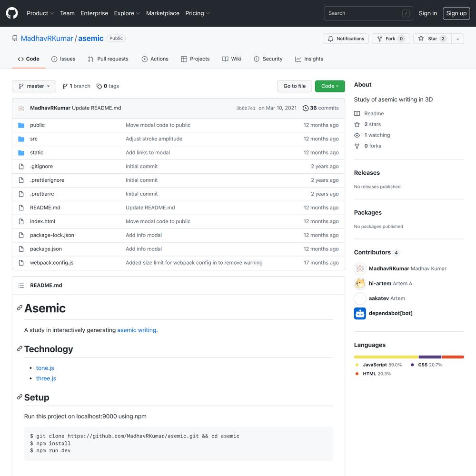The height and width of the screenshot is (476, 476).
Task: Click the dependabot avatar icon
Action: (360, 313)
